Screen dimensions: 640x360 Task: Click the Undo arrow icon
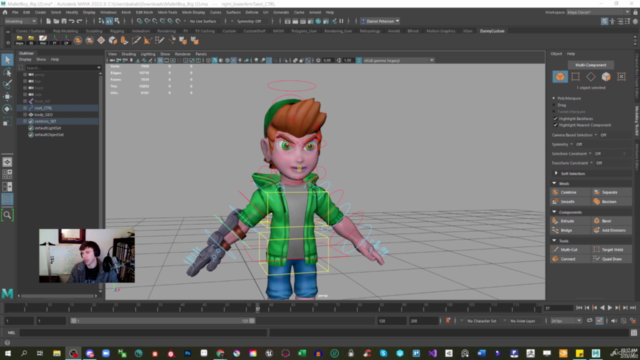tap(71, 21)
